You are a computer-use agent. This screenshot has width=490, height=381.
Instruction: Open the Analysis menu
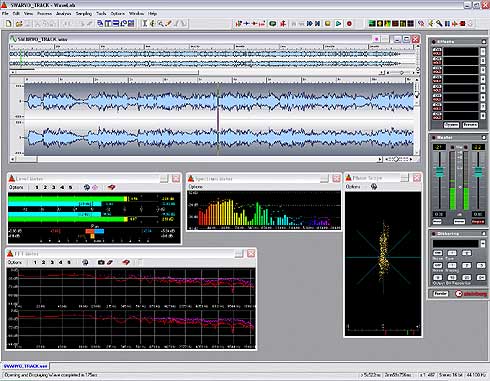[x=63, y=14]
